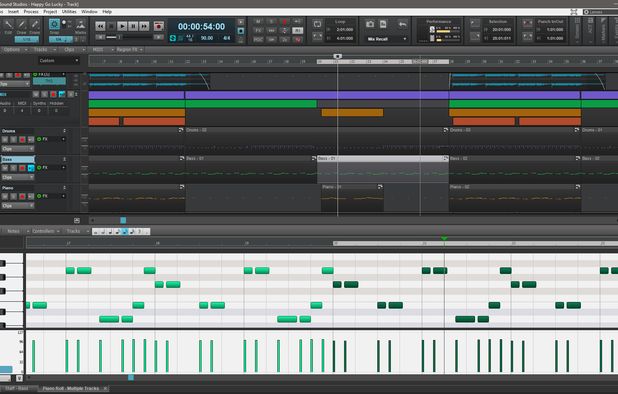This screenshot has width=618, height=394.
Task: Select the Draw tool in the toolbar
Action: tap(21, 26)
